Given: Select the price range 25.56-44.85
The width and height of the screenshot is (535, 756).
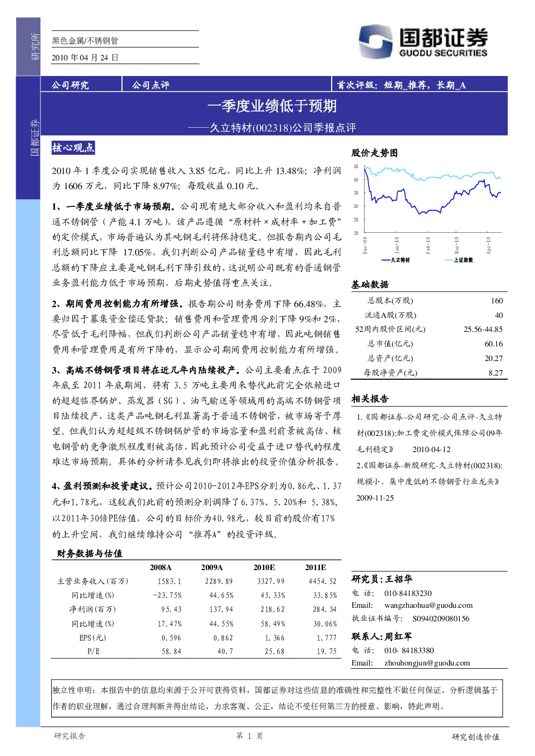Looking at the screenshot, I should click(x=483, y=329).
